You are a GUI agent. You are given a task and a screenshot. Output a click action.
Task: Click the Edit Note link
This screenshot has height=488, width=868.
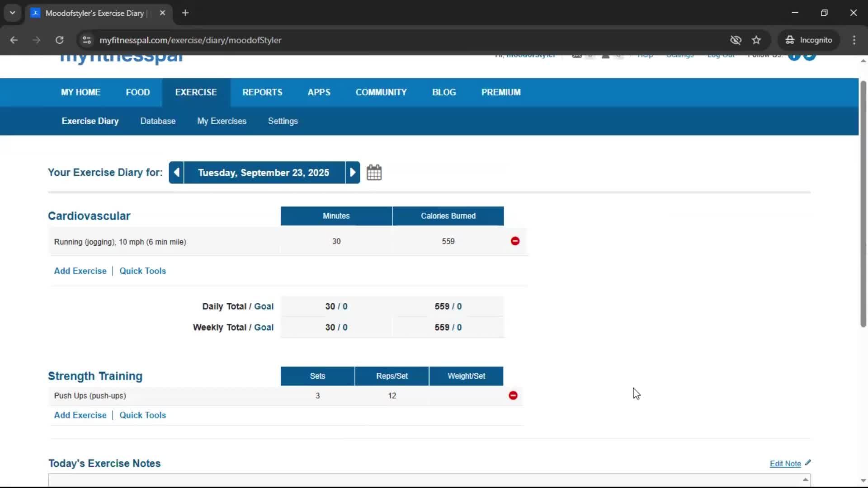point(785,464)
